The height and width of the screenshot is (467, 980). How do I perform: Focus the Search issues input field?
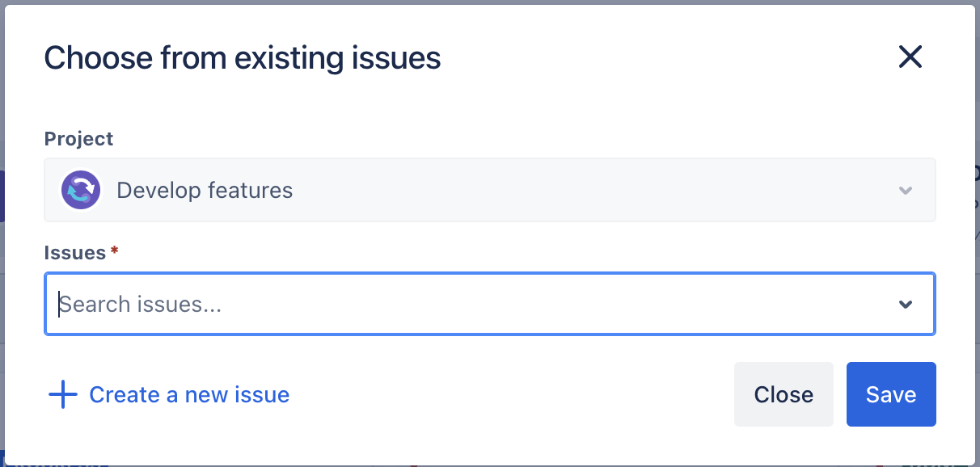point(485,305)
